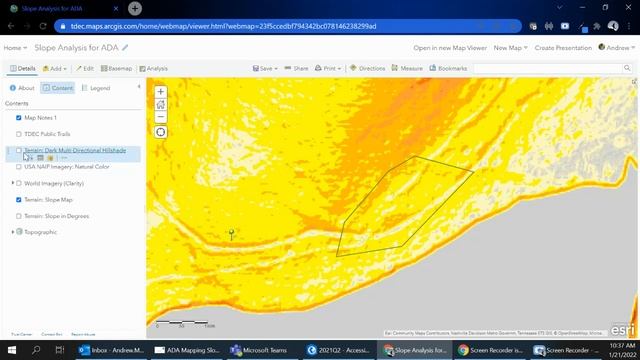Click in the map search field
640x360 pixels.
tap(548, 68)
